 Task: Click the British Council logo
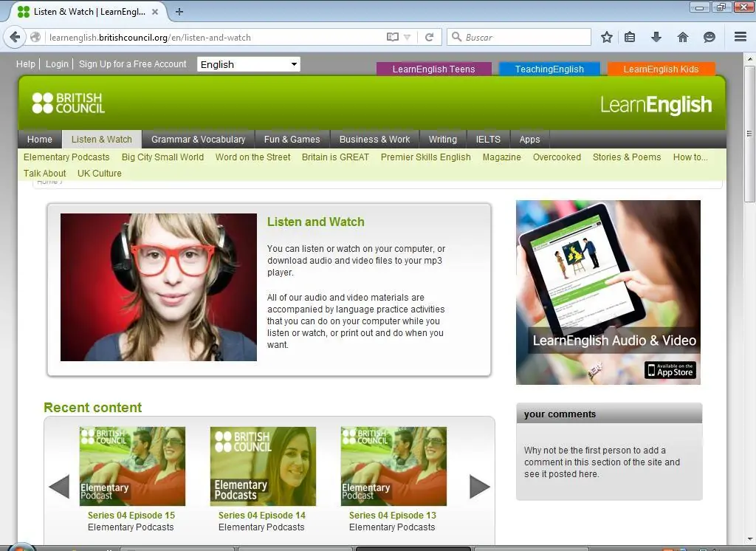coord(69,103)
